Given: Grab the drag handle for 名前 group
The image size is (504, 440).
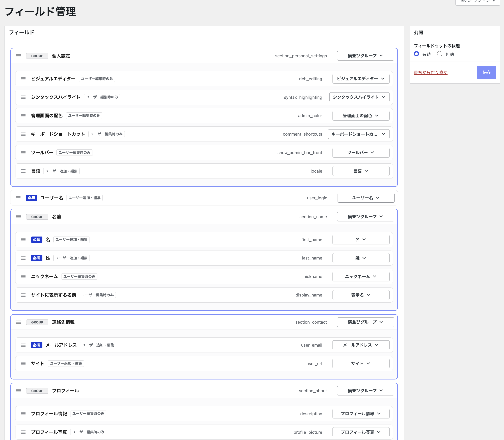Looking at the screenshot, I should (19, 217).
